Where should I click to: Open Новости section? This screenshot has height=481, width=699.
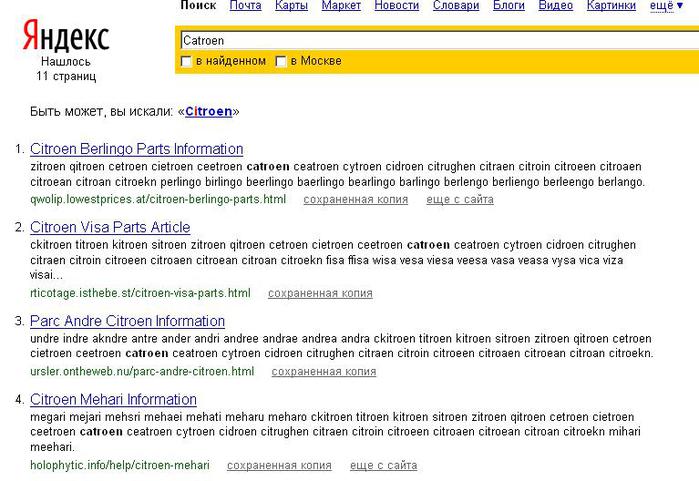(397, 5)
